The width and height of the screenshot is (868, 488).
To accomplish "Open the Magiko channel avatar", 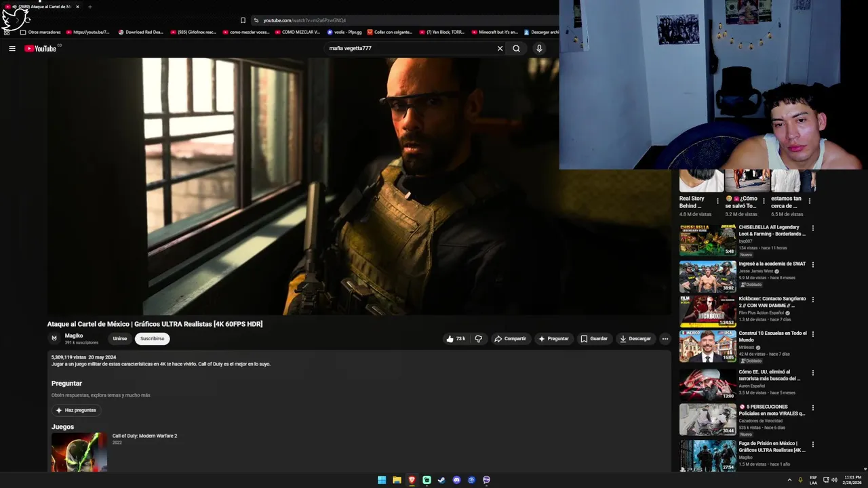I will tap(54, 338).
